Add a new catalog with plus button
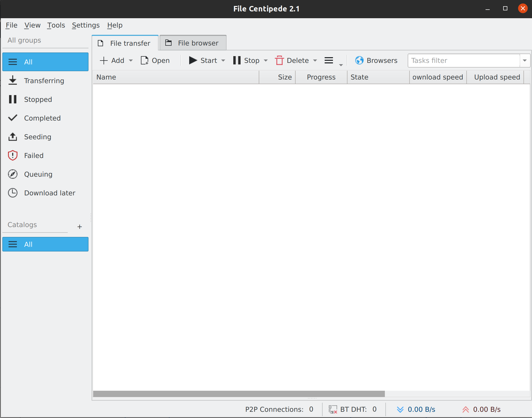 click(x=80, y=227)
